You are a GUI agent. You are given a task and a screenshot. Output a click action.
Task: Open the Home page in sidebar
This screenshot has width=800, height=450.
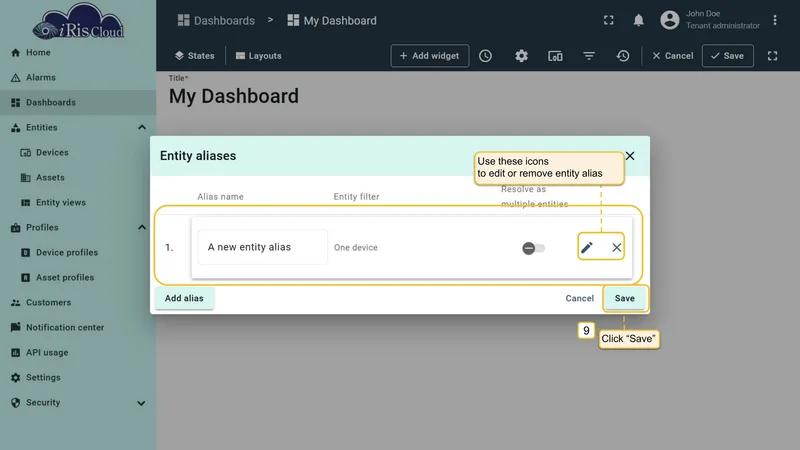click(x=78, y=53)
